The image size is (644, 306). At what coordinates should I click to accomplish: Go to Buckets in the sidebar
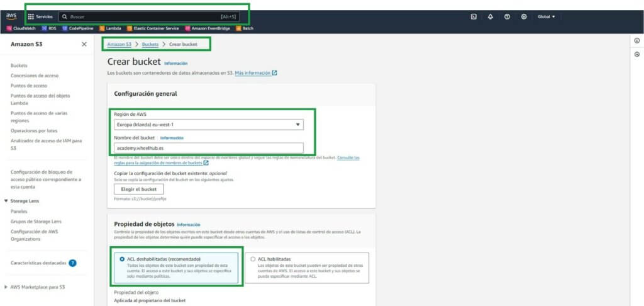19,65
